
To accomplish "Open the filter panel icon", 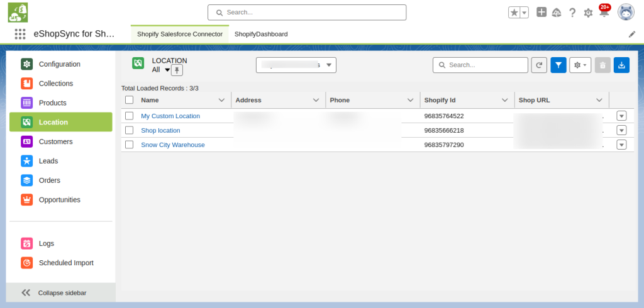I will coord(558,65).
